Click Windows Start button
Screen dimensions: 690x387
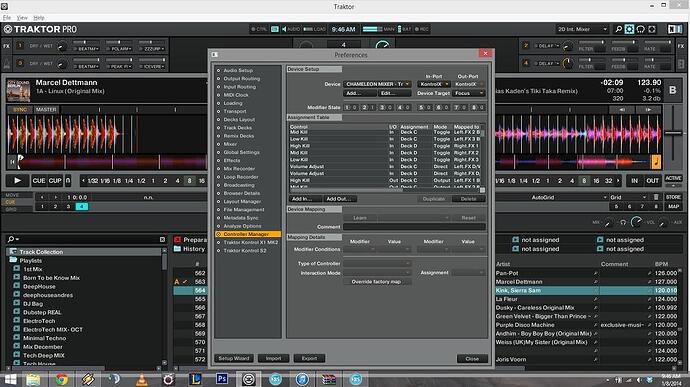point(11,379)
